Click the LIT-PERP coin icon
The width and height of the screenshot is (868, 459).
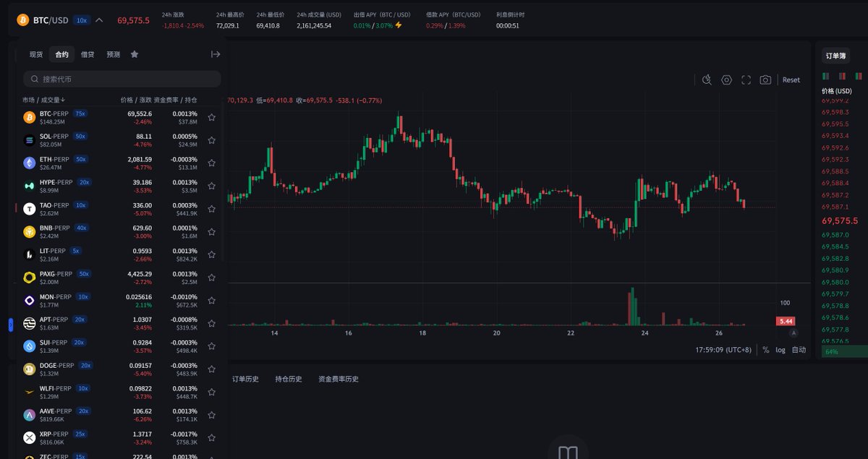[30, 254]
